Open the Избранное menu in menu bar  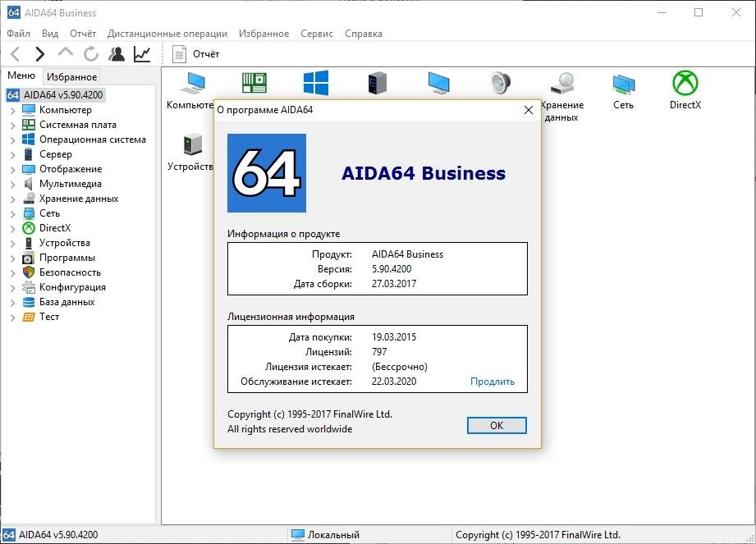263,34
